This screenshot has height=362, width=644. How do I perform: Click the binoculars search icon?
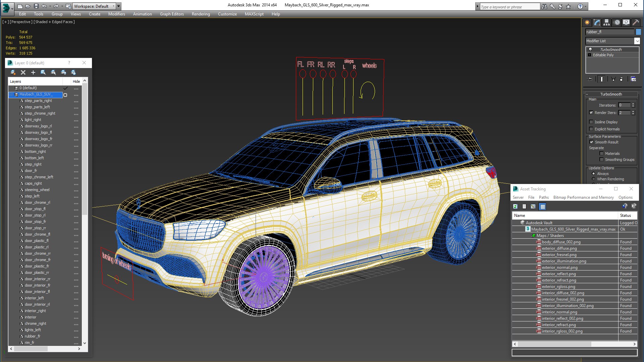(x=544, y=6)
